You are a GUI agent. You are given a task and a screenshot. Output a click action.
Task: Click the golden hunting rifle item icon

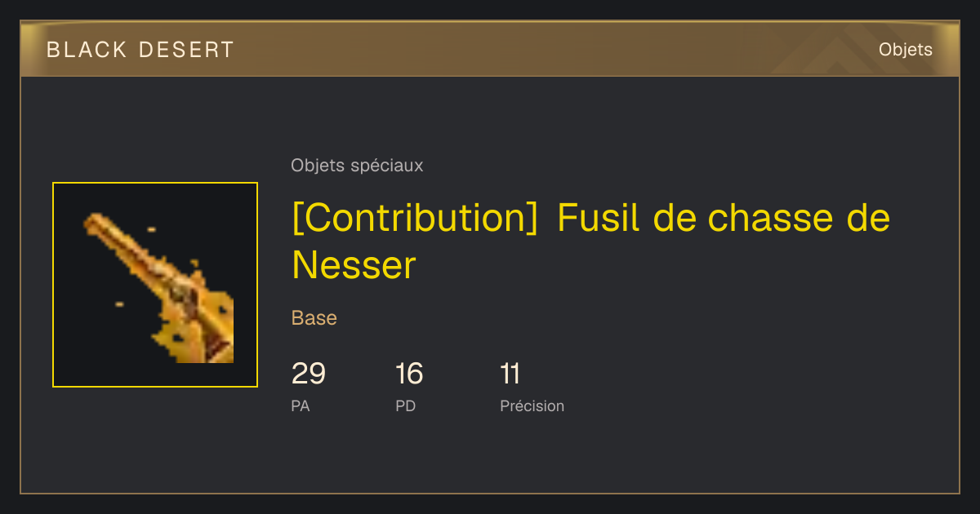click(x=158, y=287)
